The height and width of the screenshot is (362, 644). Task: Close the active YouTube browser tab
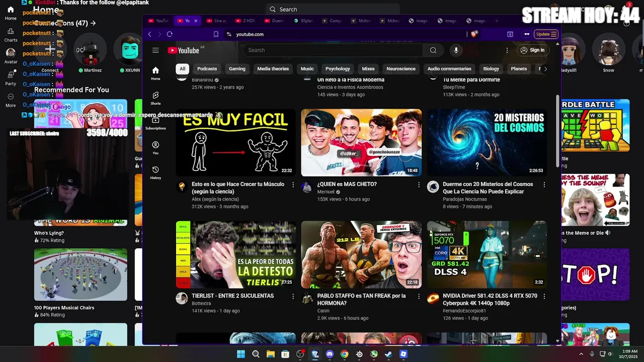pos(196,21)
